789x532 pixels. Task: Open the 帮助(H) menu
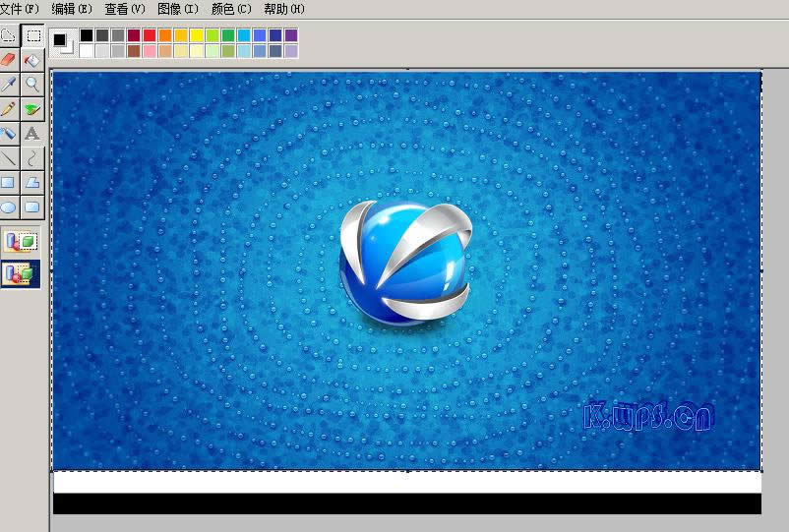(x=283, y=9)
